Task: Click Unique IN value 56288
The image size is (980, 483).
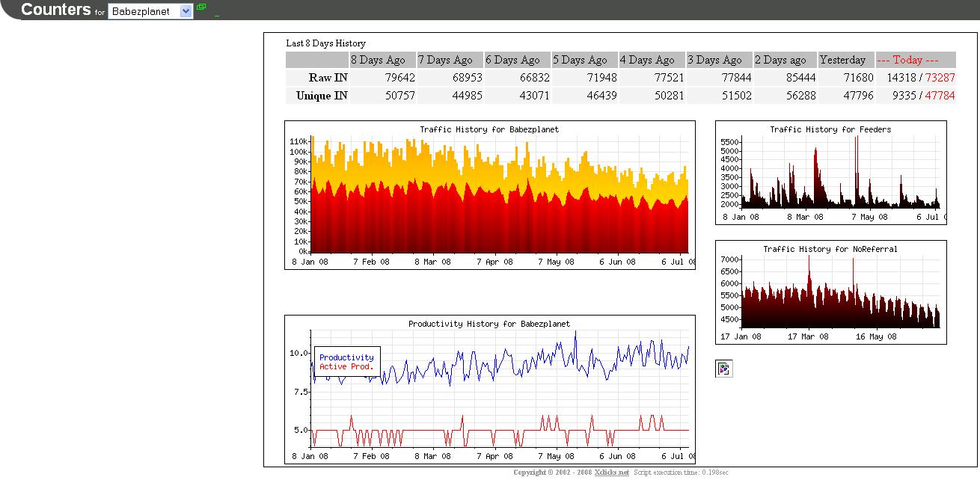Action: click(x=800, y=96)
